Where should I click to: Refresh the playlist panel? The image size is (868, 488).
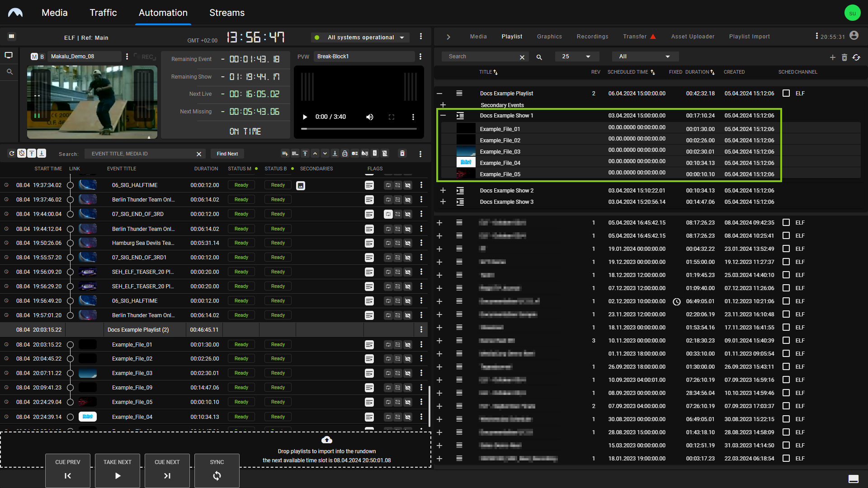[857, 57]
